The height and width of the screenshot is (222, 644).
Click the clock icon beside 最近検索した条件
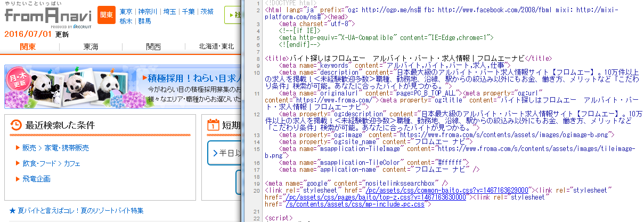[17, 125]
